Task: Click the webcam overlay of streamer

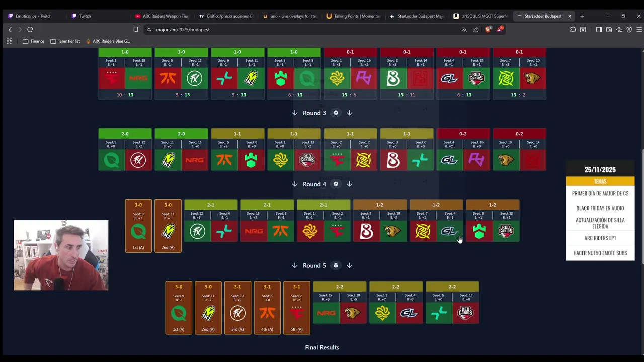Action: 61,255
